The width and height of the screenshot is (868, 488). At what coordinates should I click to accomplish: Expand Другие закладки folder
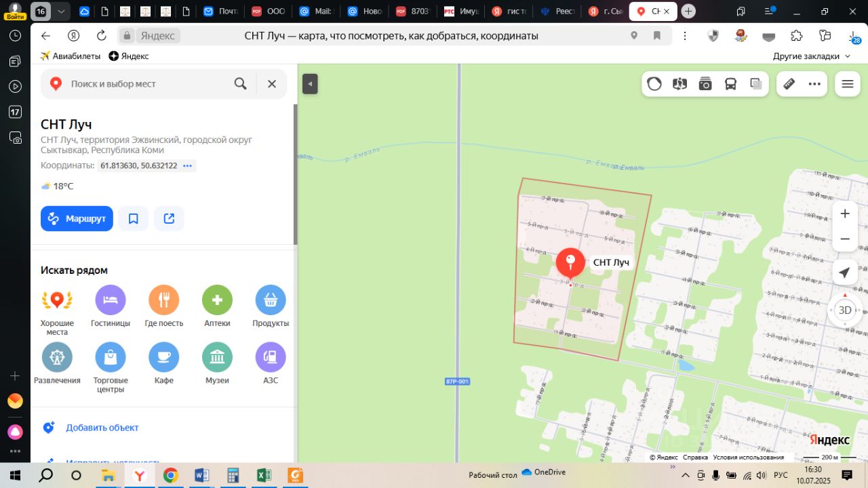(x=812, y=56)
